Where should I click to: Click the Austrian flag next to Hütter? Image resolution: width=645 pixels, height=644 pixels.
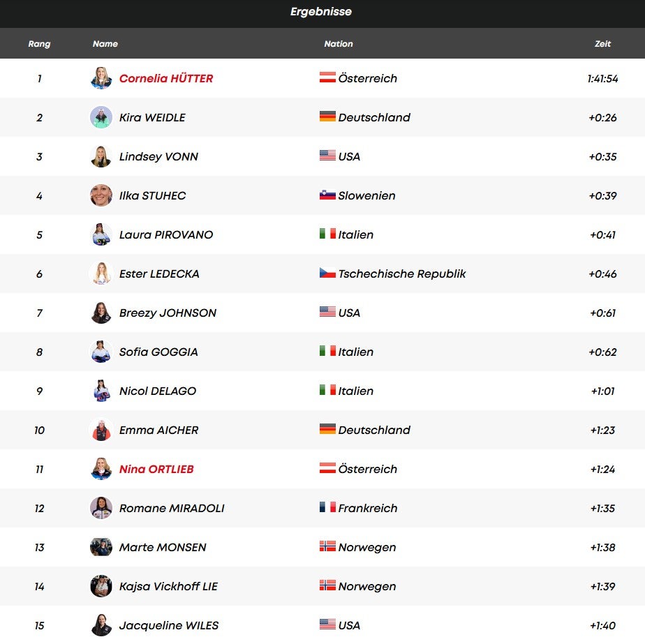tap(327, 77)
